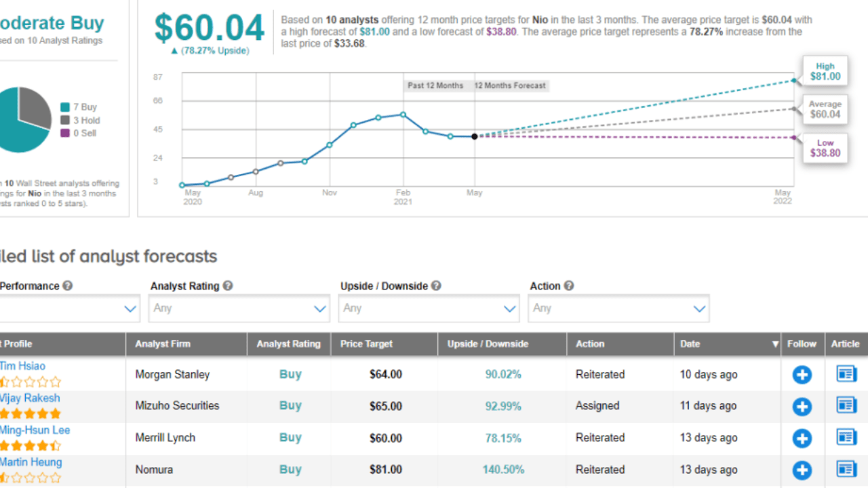
Task: Click the analyst ratings pie chart
Action: point(20,119)
